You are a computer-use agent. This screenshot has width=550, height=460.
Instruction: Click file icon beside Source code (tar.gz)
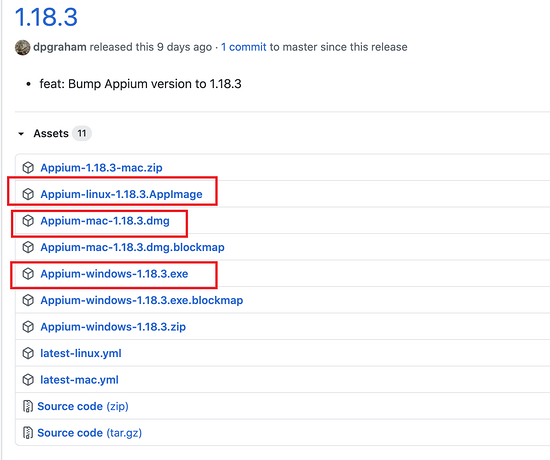(x=28, y=433)
